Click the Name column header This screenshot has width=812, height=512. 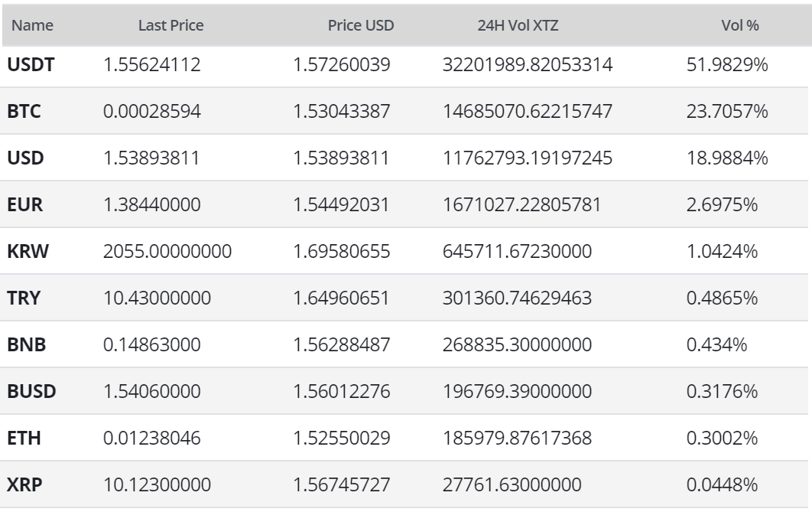[32, 25]
